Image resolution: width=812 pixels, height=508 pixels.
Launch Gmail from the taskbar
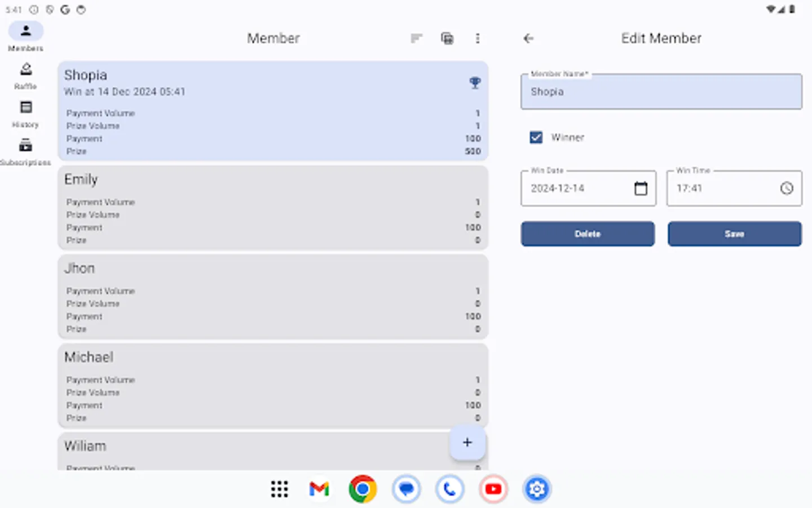click(x=319, y=489)
